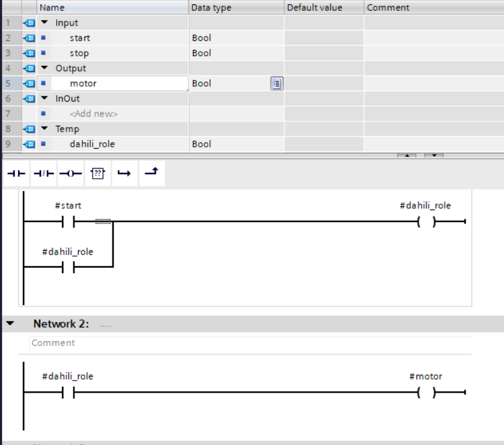The width and height of the screenshot is (504, 445).
Task: Select the dahili_role temp variable name
Action: pyautogui.click(x=92, y=144)
